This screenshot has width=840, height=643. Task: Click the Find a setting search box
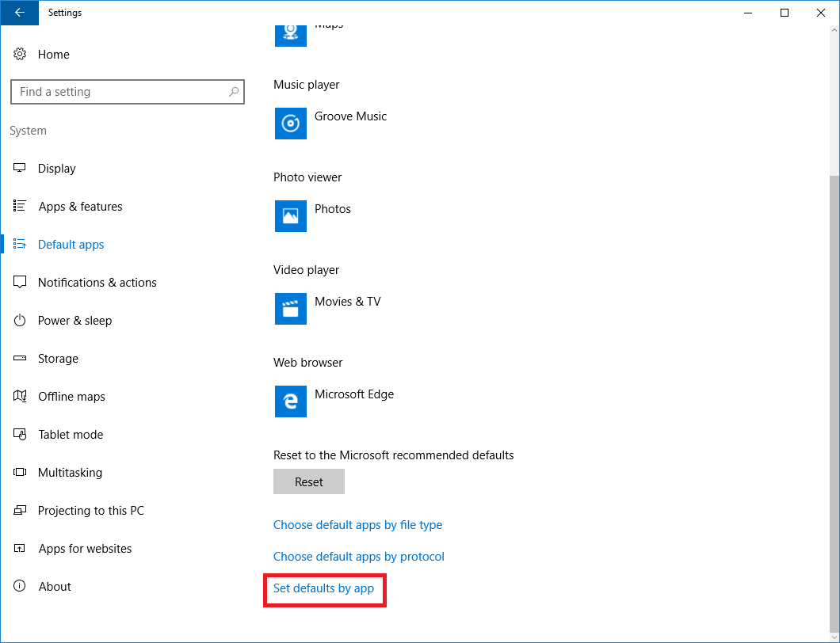128,92
